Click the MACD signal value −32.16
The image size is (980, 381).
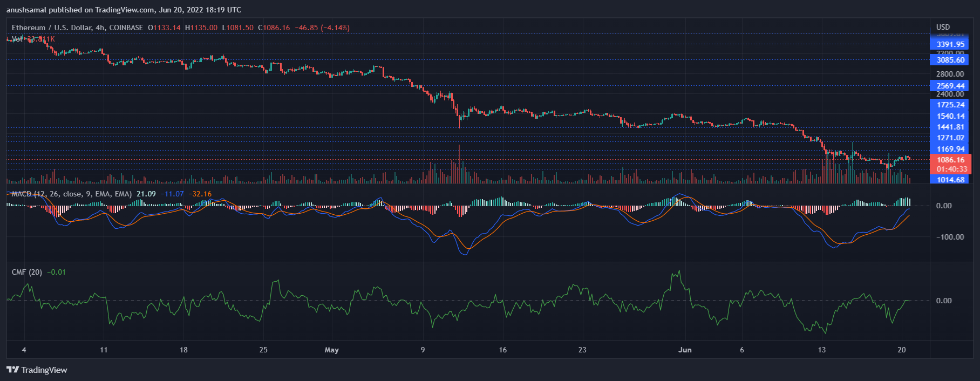coord(200,194)
